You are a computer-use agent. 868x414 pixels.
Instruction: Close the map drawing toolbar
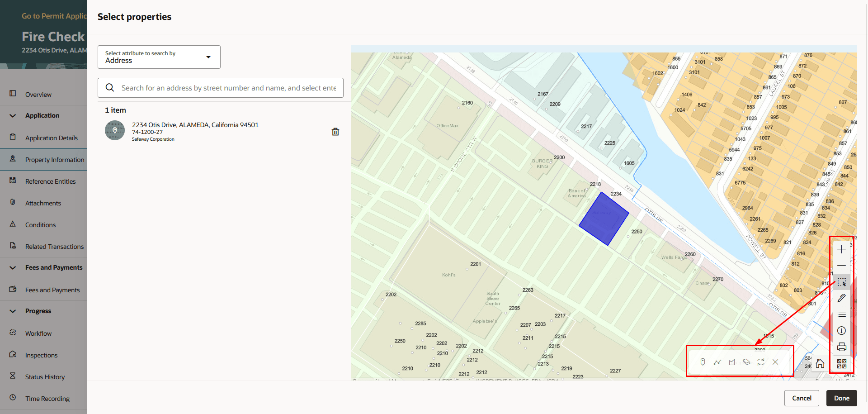775,362
